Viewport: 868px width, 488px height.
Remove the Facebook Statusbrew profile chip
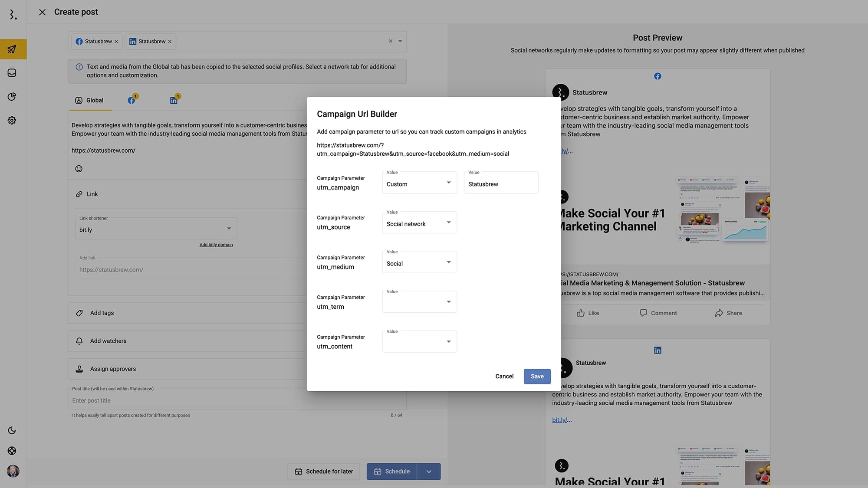point(116,42)
